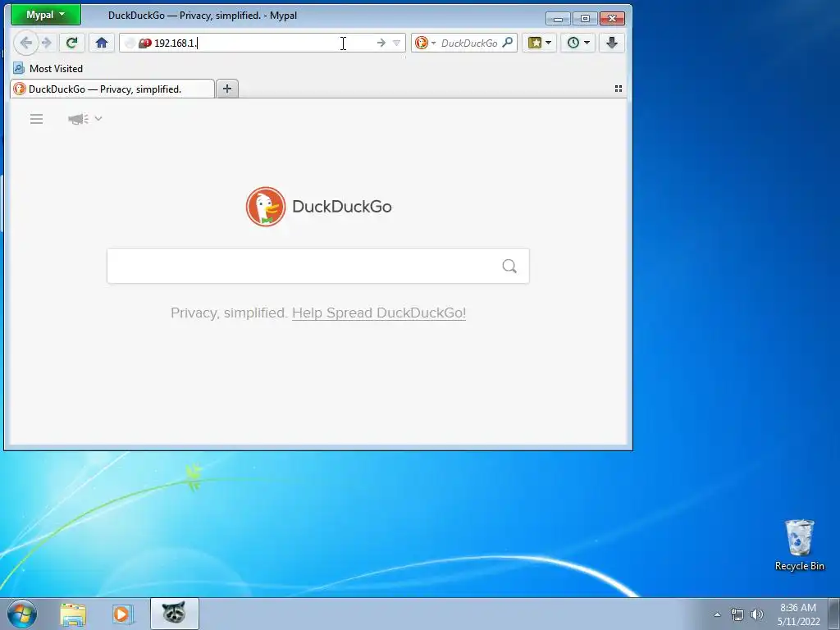Click the Go arrow in address bar
Image resolution: width=840 pixels, height=630 pixels.
[x=381, y=43]
